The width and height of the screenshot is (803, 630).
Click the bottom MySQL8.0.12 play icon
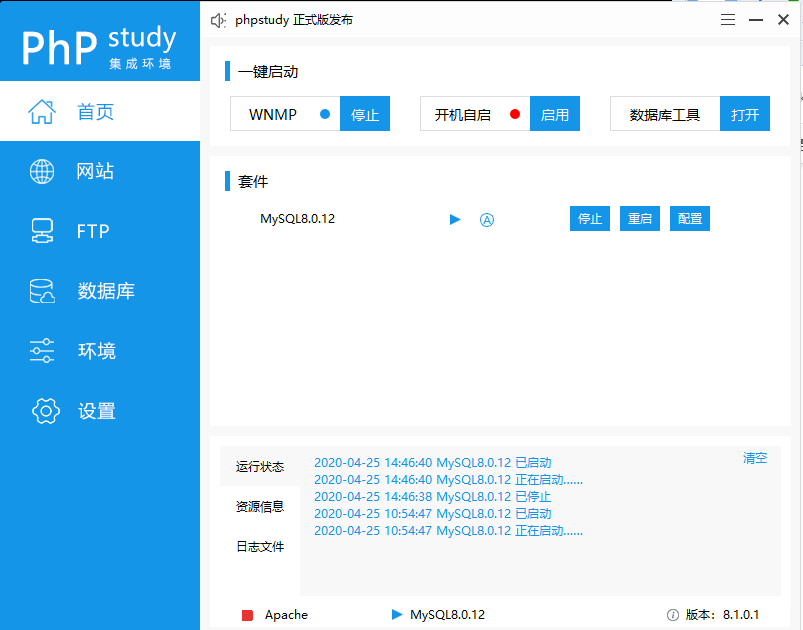(397, 614)
